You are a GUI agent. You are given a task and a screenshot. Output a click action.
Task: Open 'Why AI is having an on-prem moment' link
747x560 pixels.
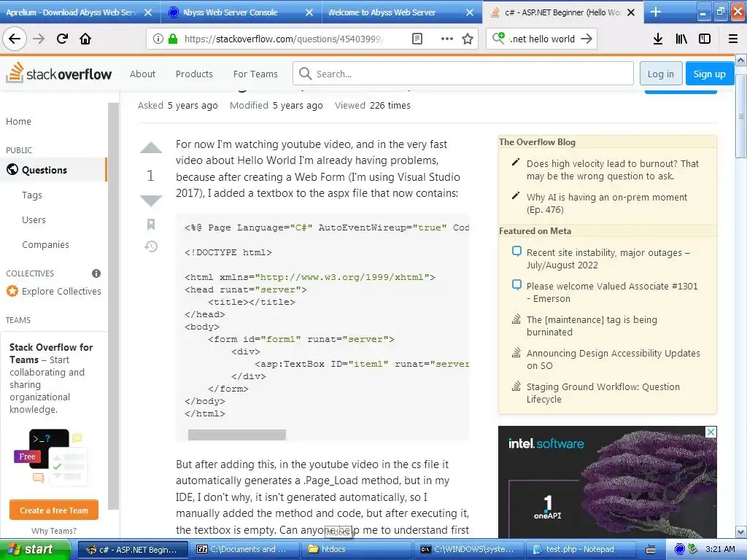(x=607, y=203)
